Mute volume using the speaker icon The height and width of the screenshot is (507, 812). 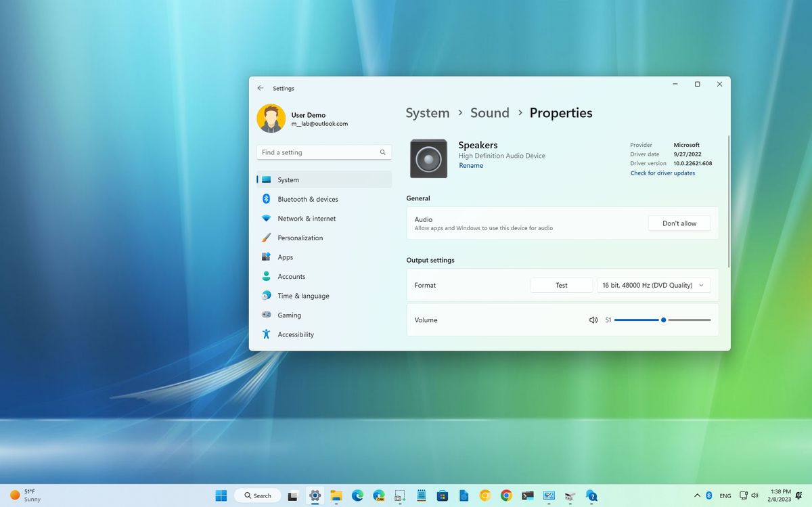point(593,319)
